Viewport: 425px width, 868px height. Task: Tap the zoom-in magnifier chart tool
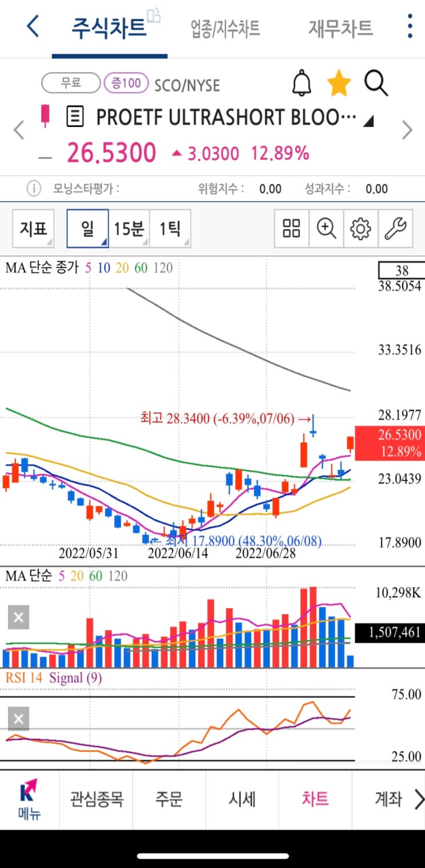tap(326, 229)
